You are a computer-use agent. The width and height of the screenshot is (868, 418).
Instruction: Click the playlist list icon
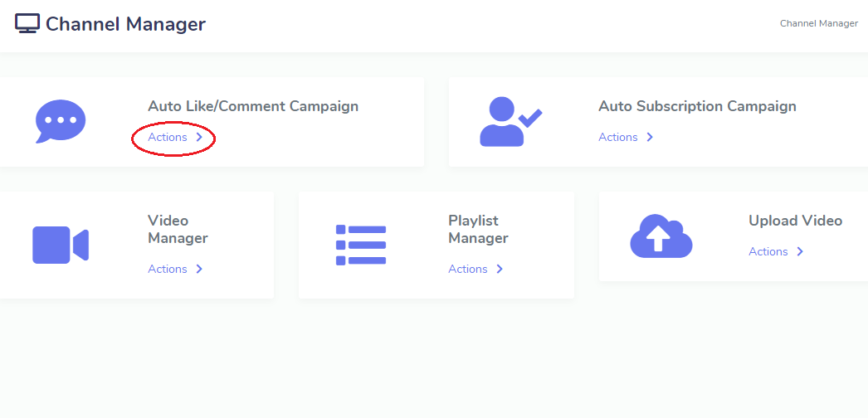[361, 245]
